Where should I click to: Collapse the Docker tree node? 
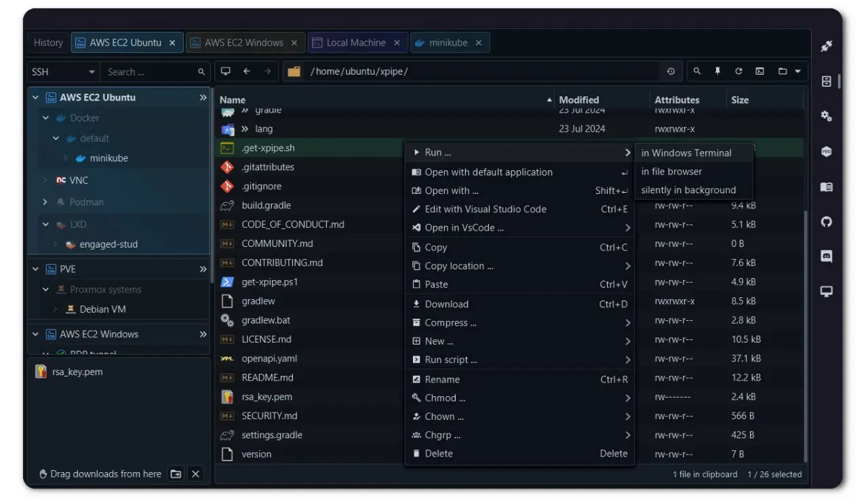[46, 118]
